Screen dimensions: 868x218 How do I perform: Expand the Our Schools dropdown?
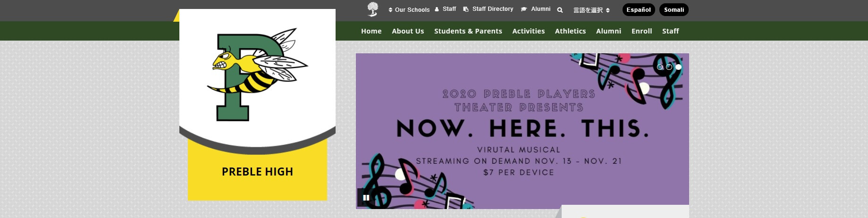[x=409, y=10]
